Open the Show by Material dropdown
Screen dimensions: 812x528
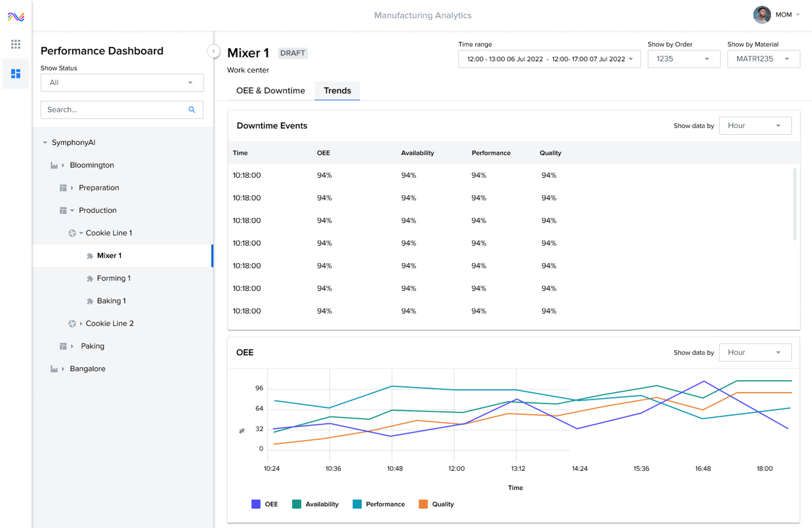pos(763,59)
